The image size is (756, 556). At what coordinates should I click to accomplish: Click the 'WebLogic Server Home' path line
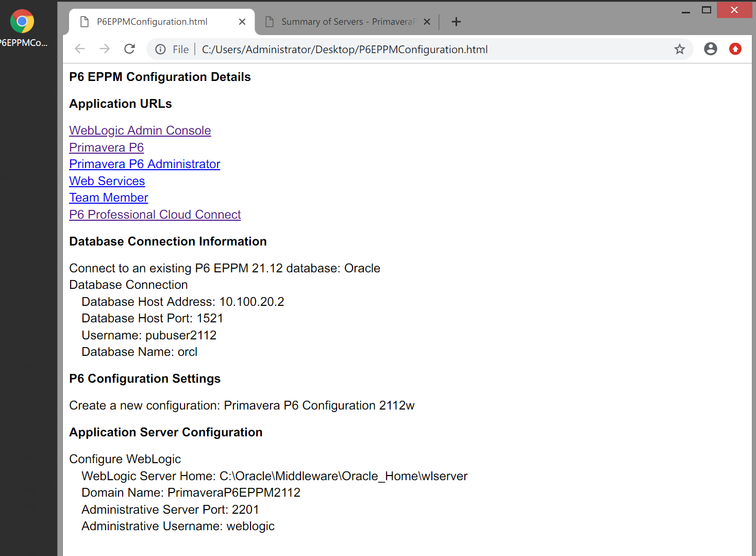pyautogui.click(x=275, y=476)
